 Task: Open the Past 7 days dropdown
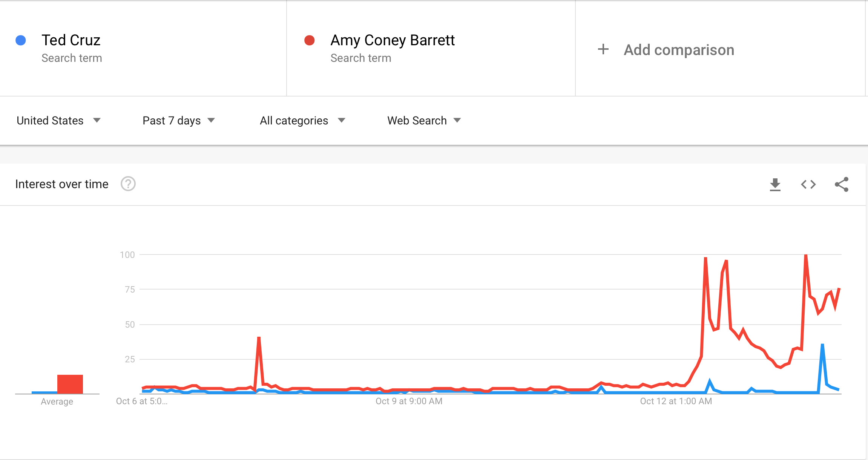[x=179, y=121]
